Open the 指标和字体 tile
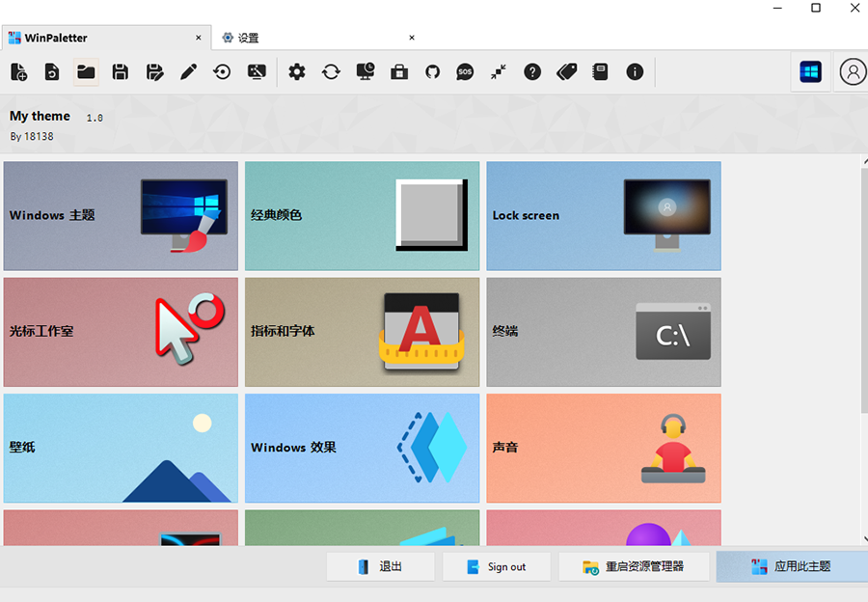The height and width of the screenshot is (602, 868). click(x=362, y=332)
